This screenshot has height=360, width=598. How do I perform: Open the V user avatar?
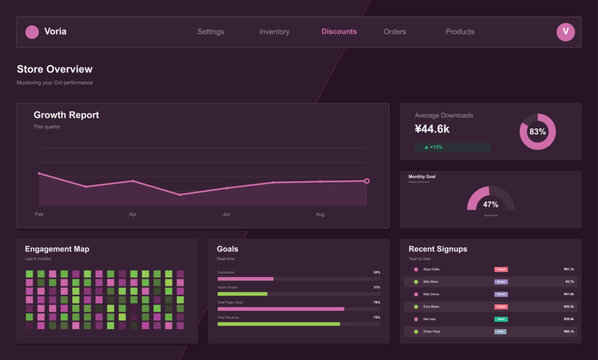point(565,32)
